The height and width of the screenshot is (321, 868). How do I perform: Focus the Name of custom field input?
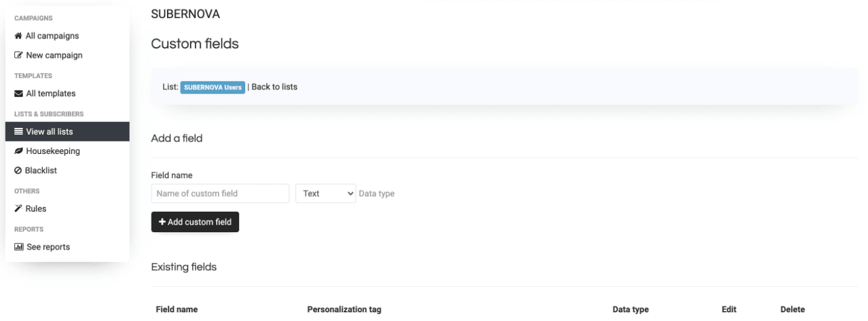(220, 193)
